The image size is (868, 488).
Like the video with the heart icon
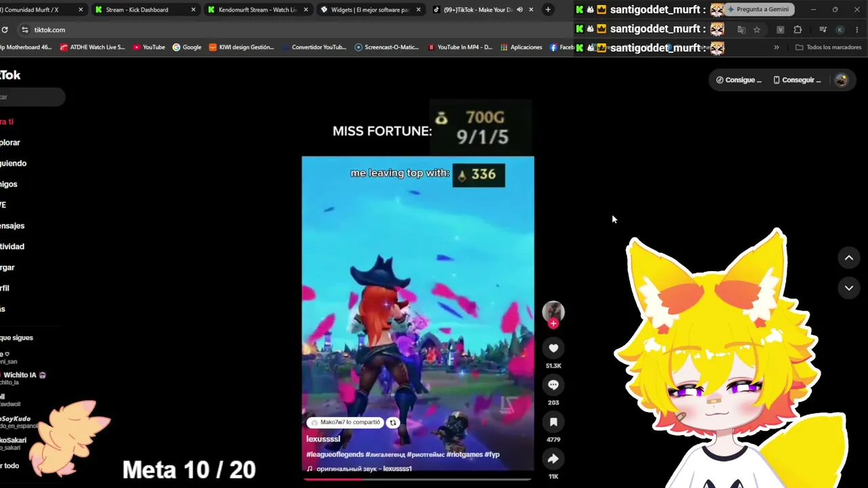point(553,348)
